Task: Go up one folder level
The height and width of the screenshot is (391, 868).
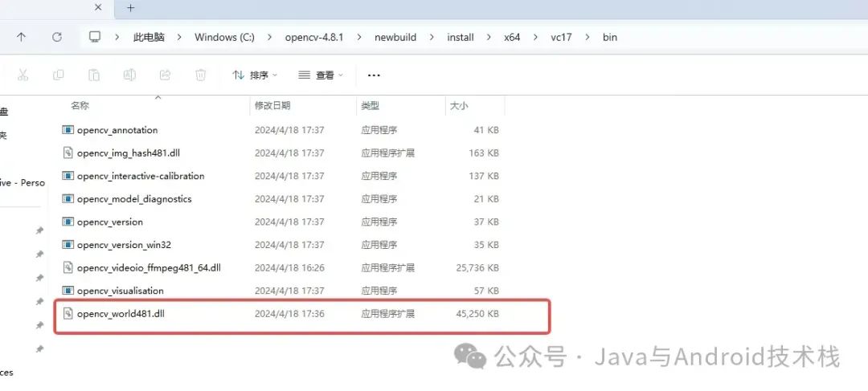Action: [x=21, y=37]
